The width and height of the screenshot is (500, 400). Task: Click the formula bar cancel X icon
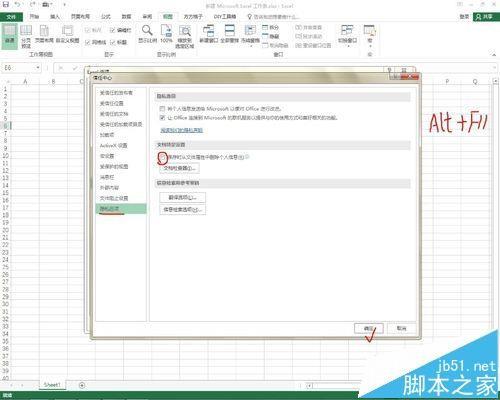pos(61,68)
